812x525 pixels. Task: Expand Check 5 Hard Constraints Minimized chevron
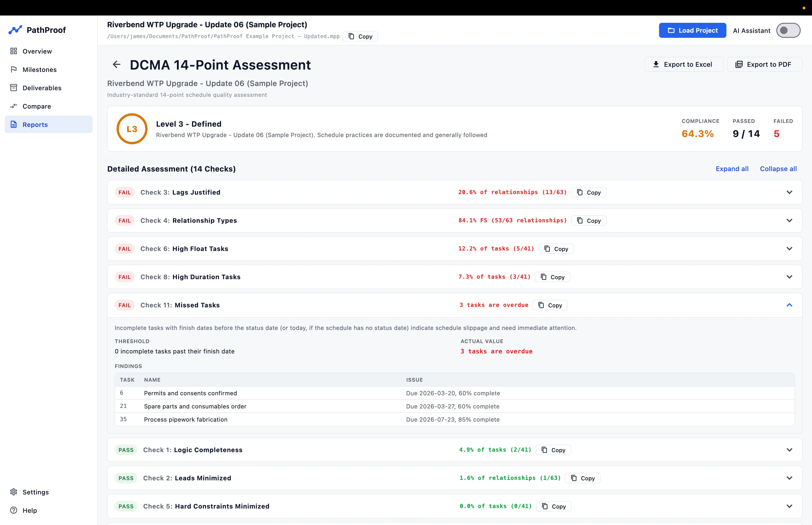789,506
